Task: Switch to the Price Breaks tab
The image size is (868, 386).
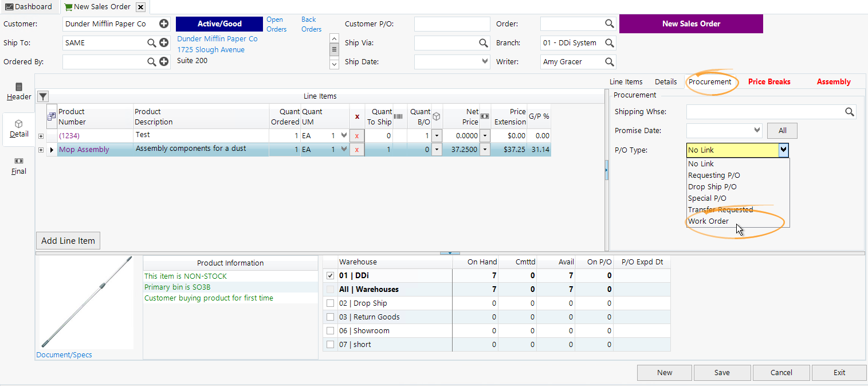Action: 769,81
